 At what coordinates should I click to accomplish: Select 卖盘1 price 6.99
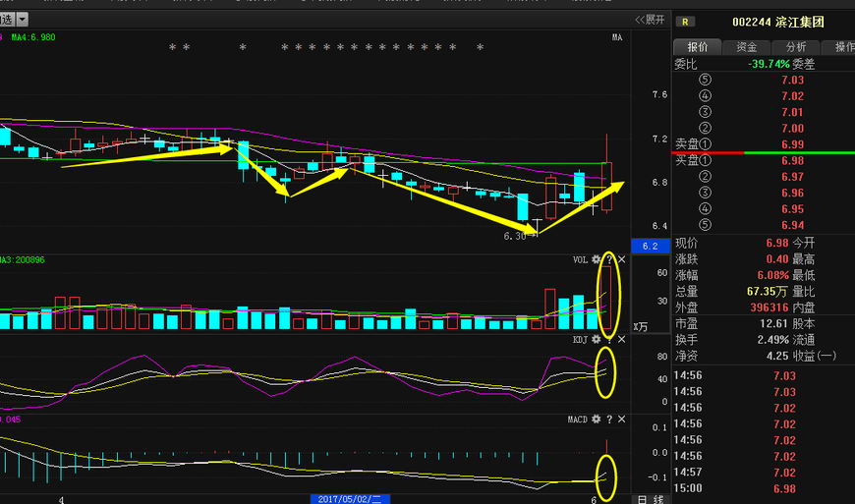[792, 144]
